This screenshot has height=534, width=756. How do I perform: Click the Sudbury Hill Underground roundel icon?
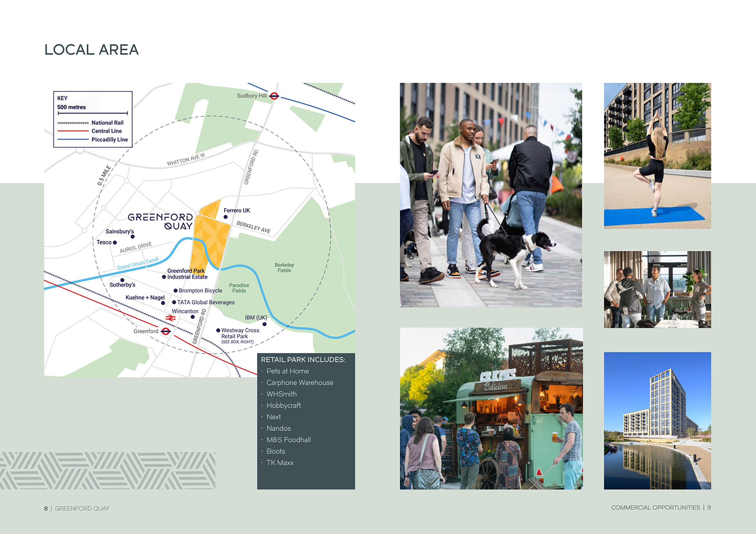274,96
